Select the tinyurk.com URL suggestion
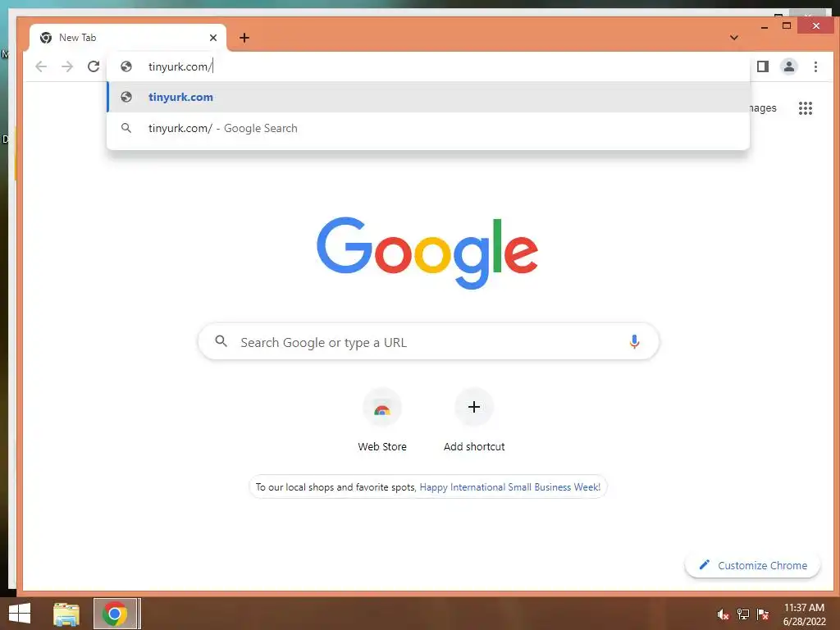The image size is (840, 630). point(428,97)
